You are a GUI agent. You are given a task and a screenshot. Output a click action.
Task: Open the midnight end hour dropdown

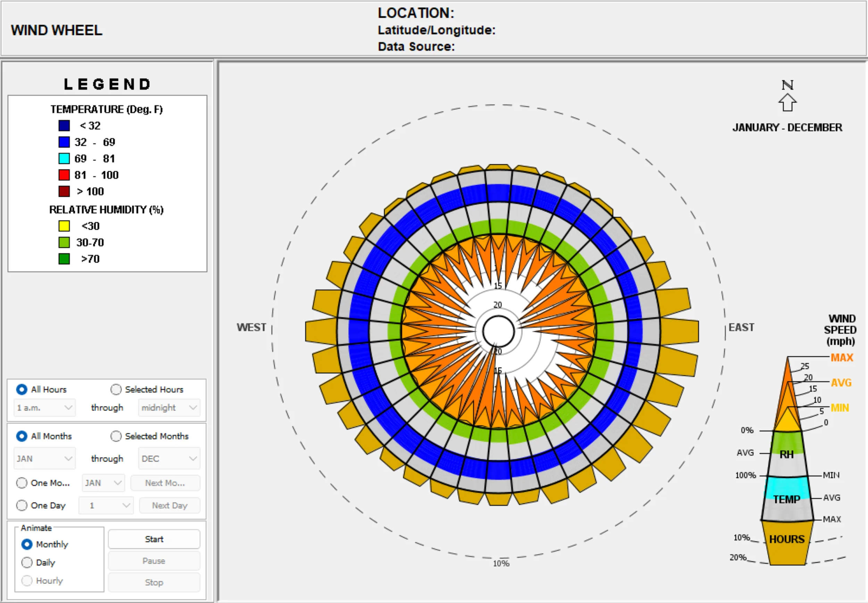tap(169, 408)
